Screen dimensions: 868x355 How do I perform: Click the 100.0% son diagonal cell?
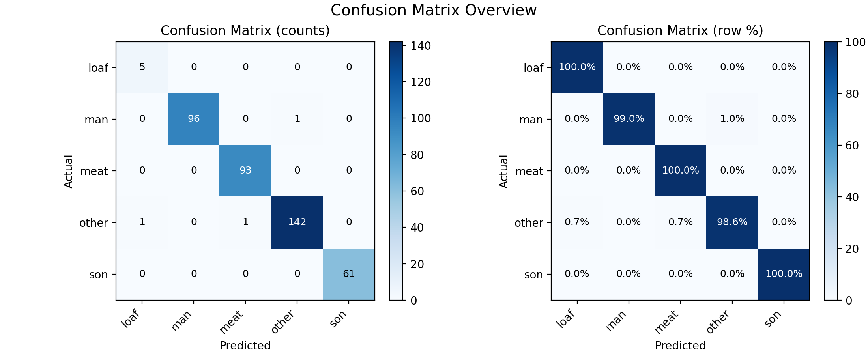tap(784, 274)
